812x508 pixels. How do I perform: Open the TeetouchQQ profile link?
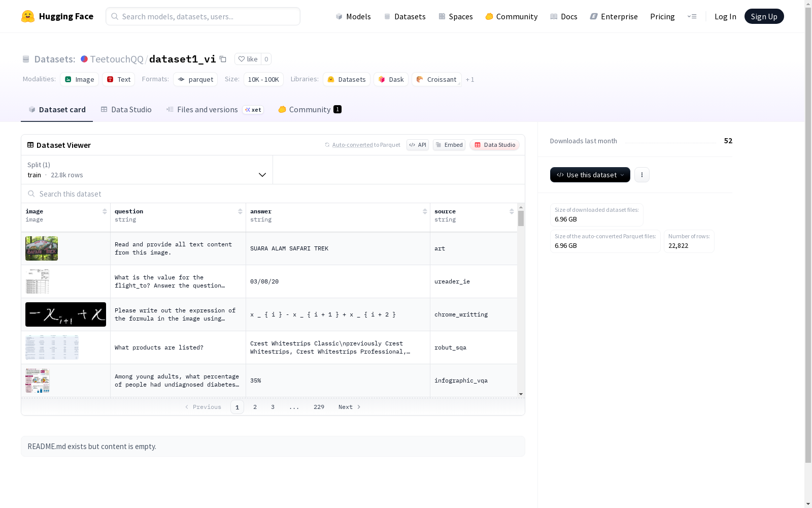click(x=117, y=59)
